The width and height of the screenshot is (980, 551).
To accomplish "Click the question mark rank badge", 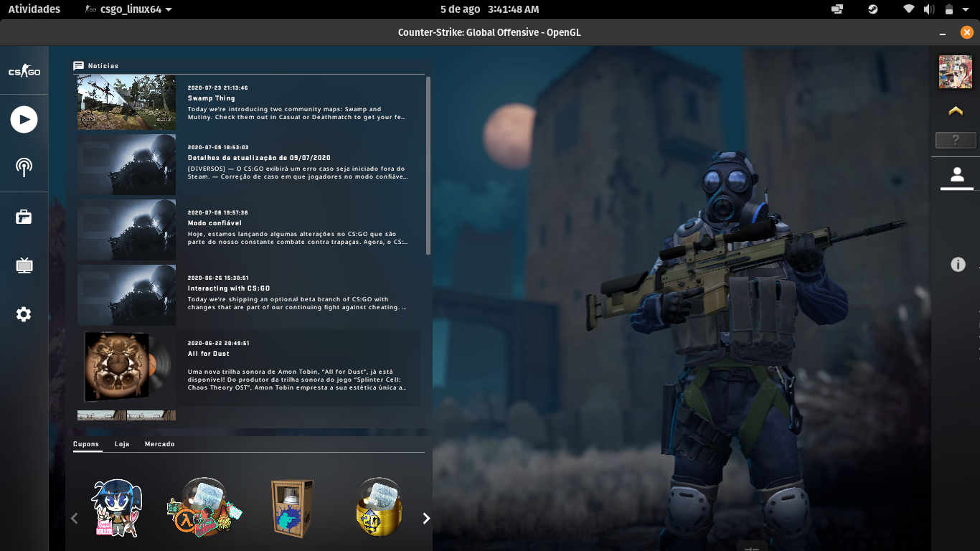I will [956, 141].
